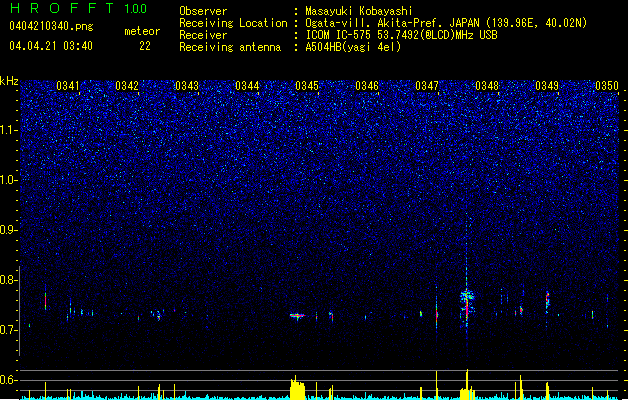Click the 0.8 frequency axis label
Viewport: 629px width, 400px height.
point(9,280)
